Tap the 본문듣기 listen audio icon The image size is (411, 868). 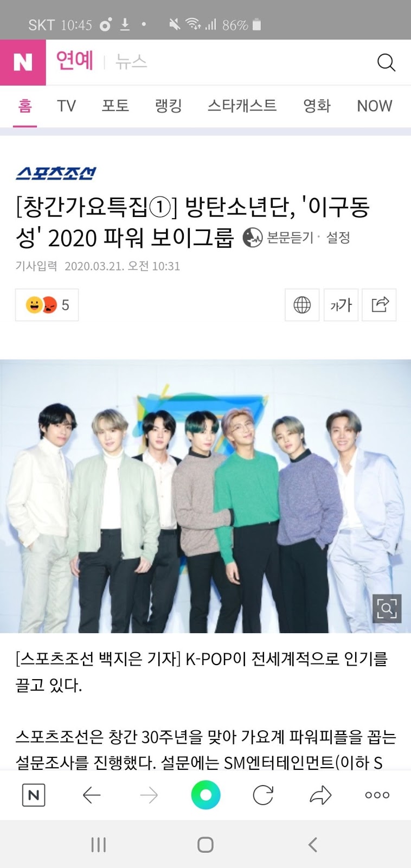252,238
